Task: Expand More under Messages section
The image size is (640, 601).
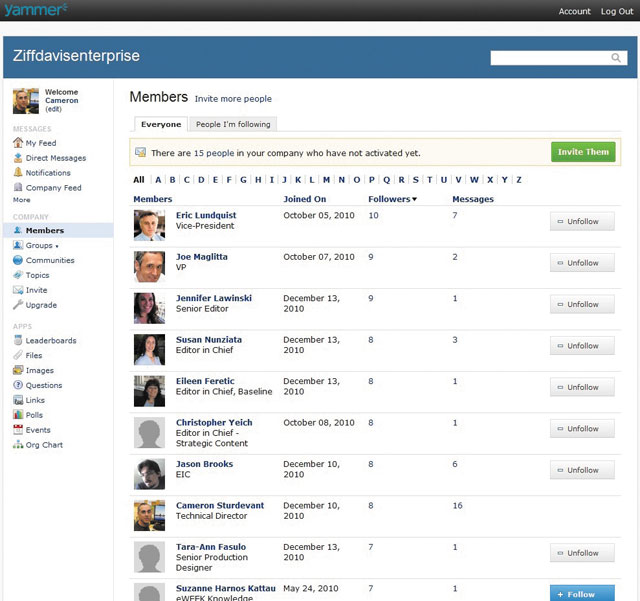Action: coord(21,200)
